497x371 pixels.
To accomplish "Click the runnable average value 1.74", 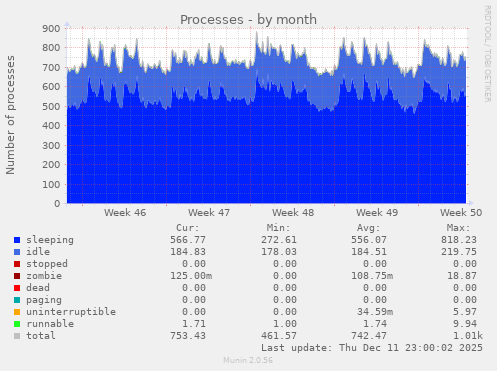I will (x=375, y=324).
